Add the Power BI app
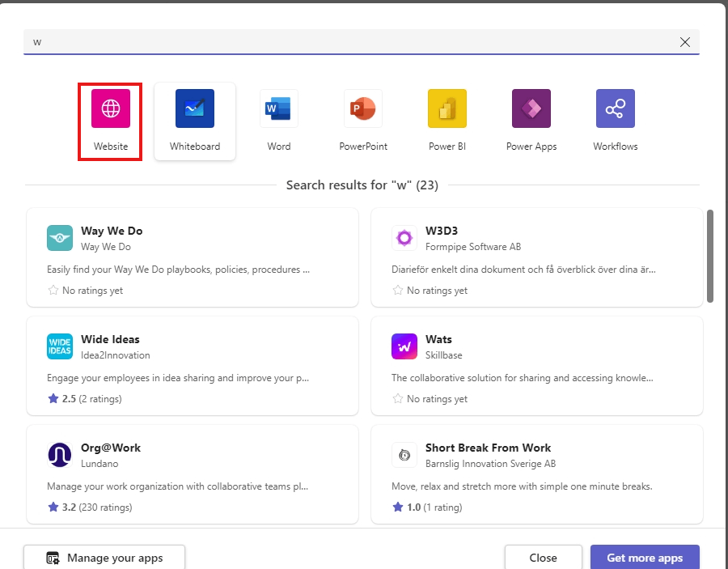 tap(447, 108)
